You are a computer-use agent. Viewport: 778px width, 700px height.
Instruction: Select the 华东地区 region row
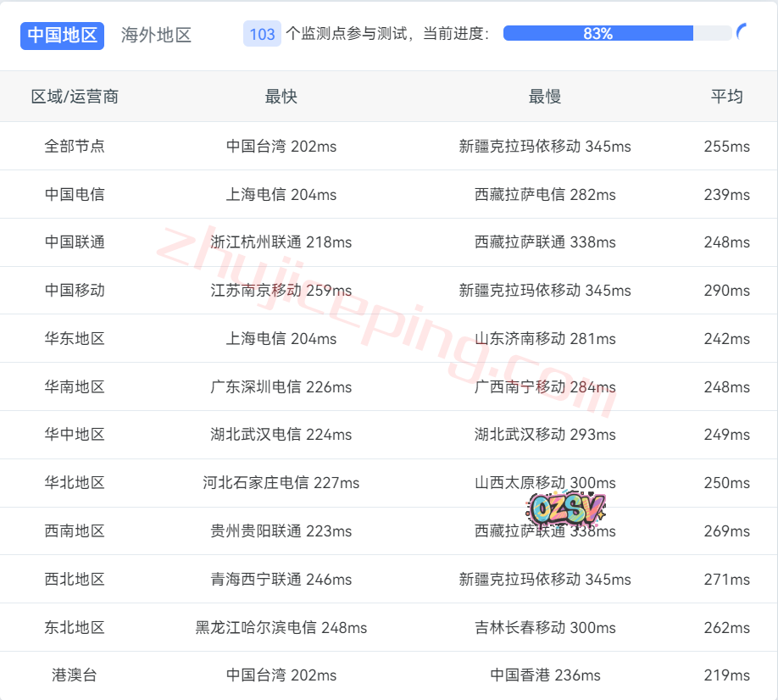pyautogui.click(x=75, y=339)
